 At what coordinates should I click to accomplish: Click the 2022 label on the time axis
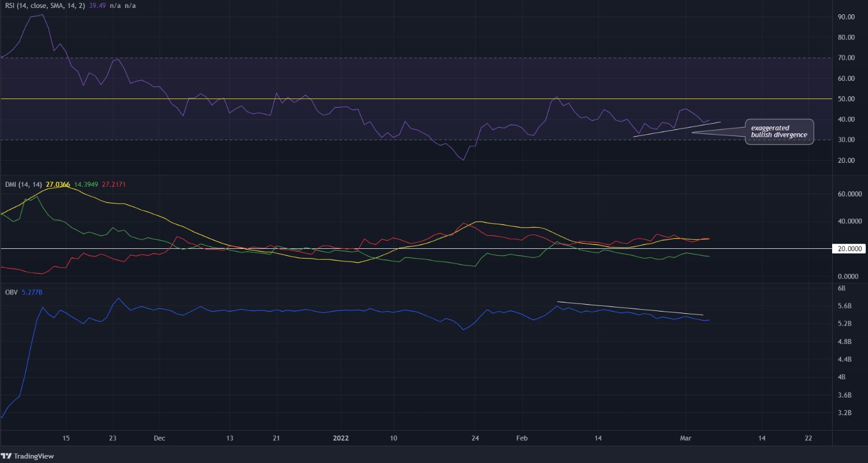[x=341, y=438]
